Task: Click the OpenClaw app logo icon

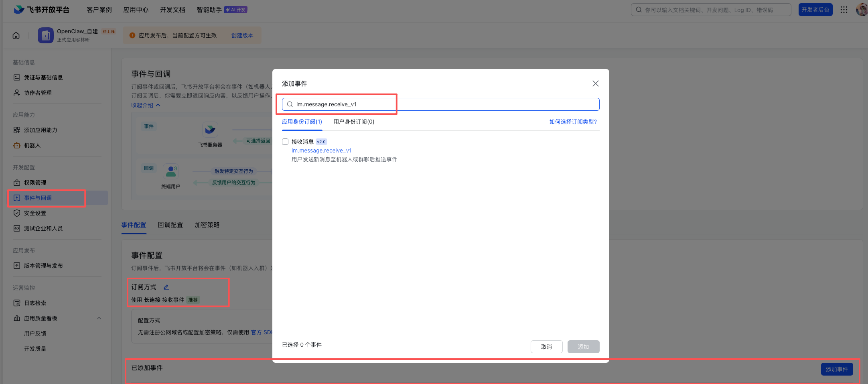Action: pos(46,35)
